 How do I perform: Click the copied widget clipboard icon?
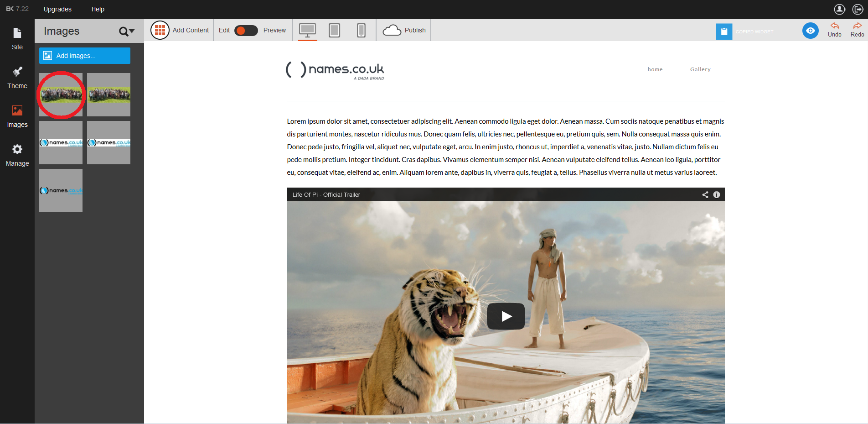coord(724,31)
